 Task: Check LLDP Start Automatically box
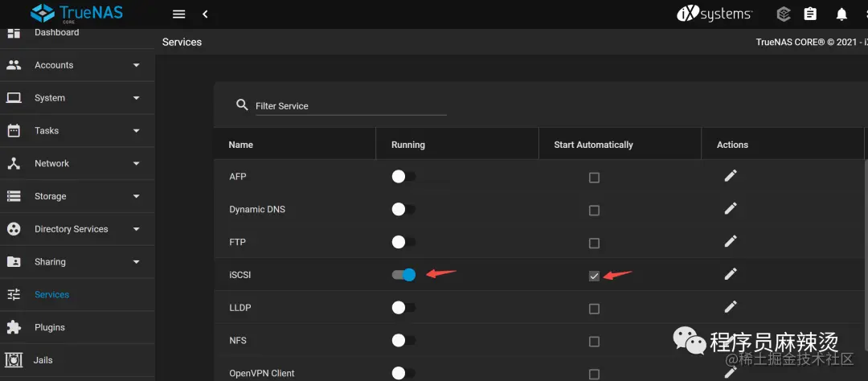tap(594, 309)
